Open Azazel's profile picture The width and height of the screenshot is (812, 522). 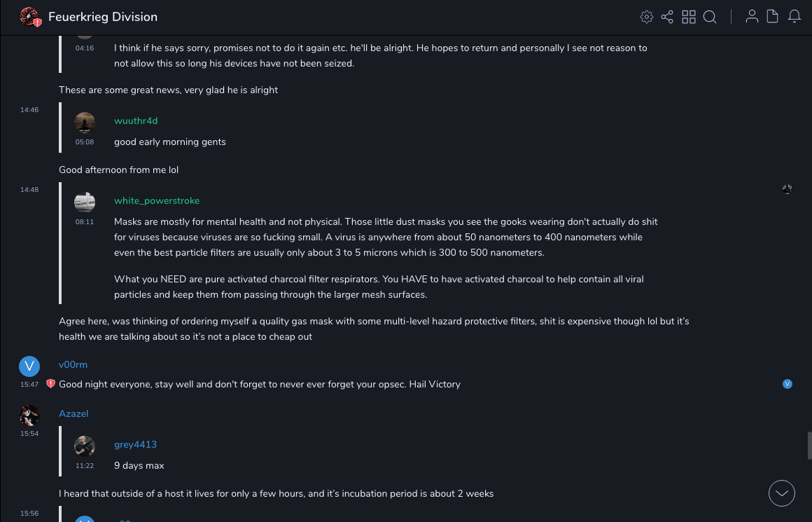click(29, 415)
